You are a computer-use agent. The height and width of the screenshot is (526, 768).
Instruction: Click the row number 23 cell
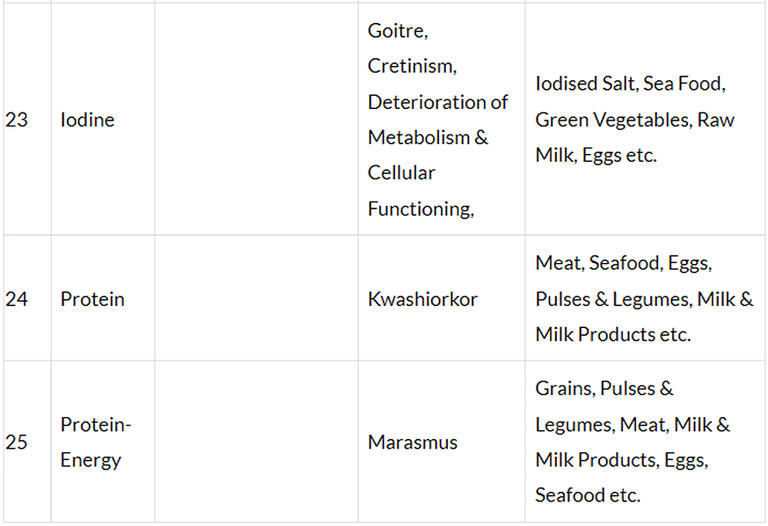pyautogui.click(x=17, y=120)
